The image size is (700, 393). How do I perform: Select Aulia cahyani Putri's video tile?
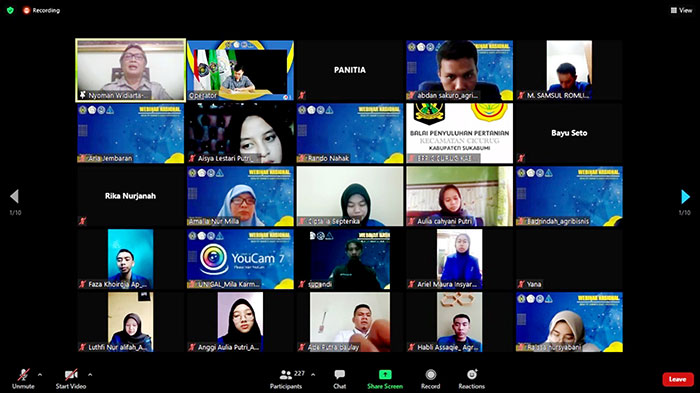(459, 196)
